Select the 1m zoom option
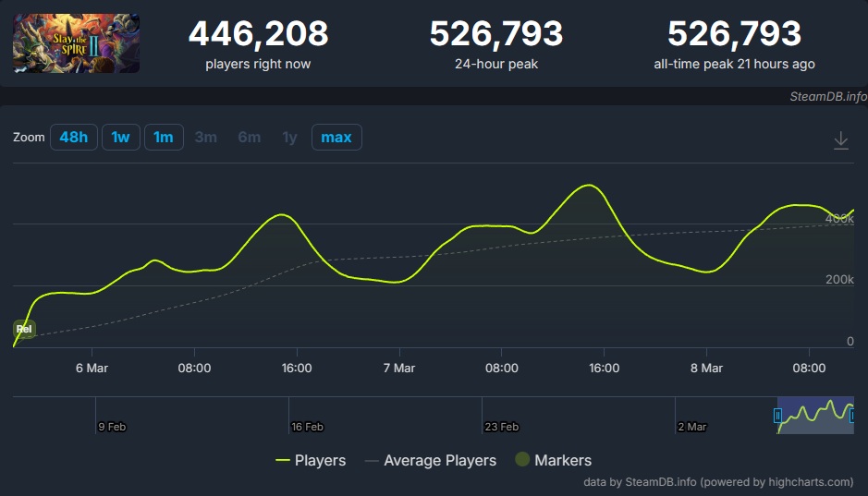The width and height of the screenshot is (868, 496). coord(164,138)
